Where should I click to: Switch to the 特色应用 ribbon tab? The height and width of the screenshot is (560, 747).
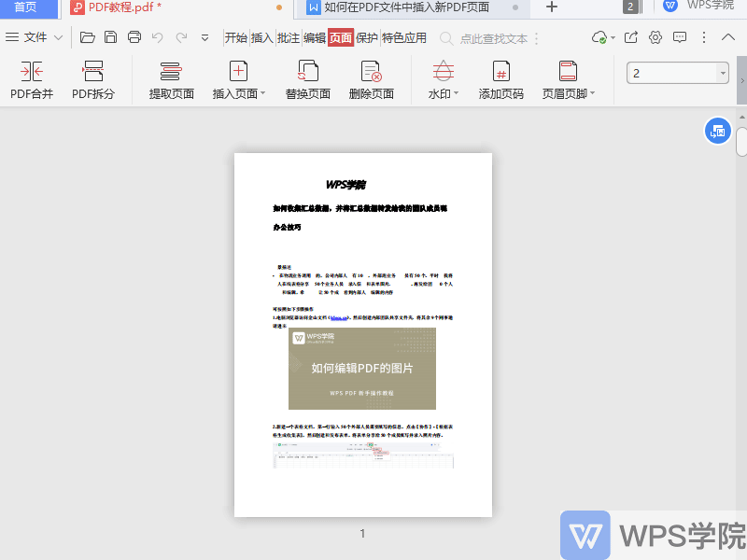click(404, 38)
